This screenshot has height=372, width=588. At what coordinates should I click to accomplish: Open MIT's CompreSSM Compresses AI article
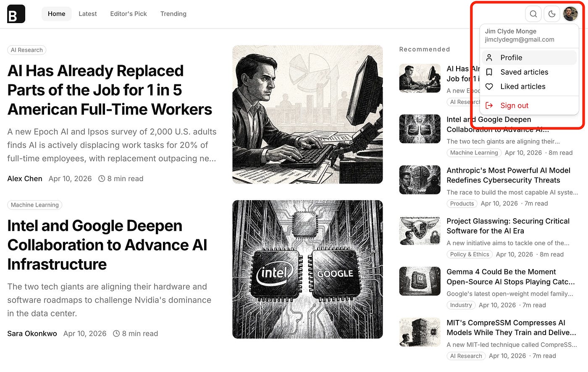tap(511, 327)
